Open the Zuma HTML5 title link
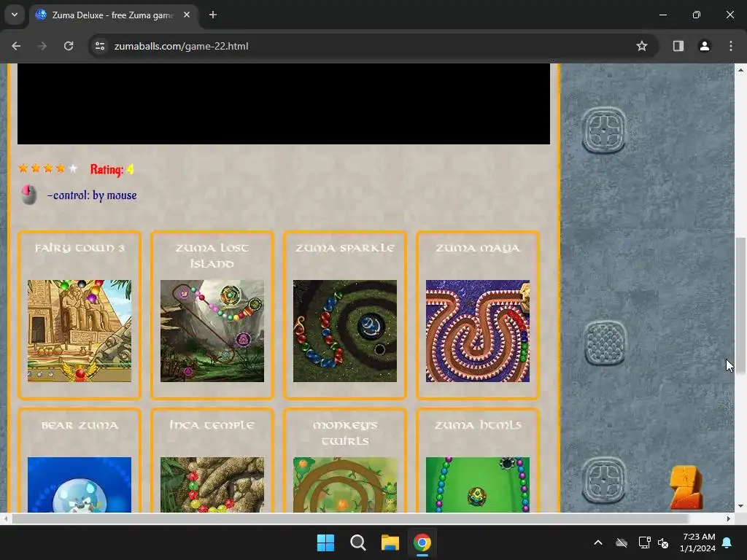Image resolution: width=747 pixels, height=560 pixels. coord(478,425)
